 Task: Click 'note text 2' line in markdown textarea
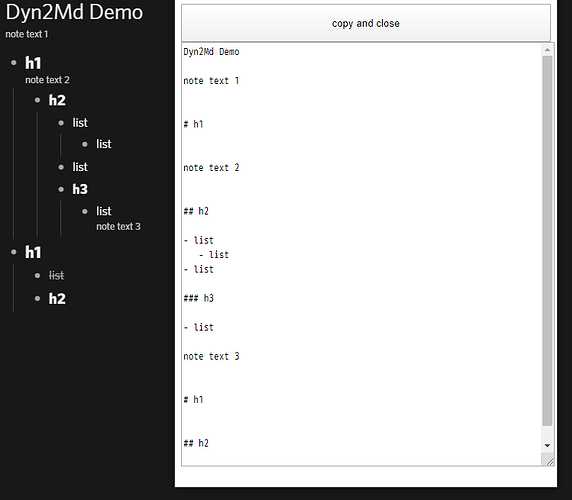pyautogui.click(x=211, y=168)
